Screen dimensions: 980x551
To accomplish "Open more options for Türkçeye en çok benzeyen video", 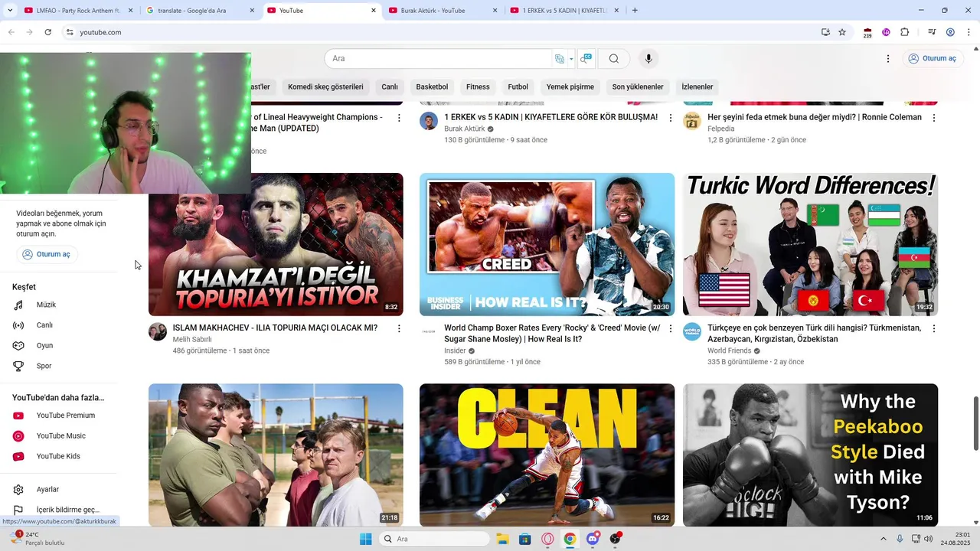I will point(933,328).
